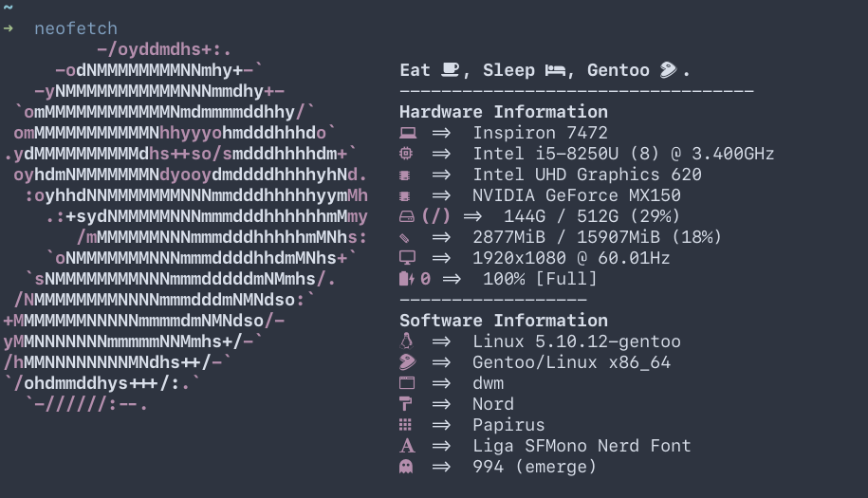
Task: Click the hard disk icon next to 144G / 512G
Action: 407,216
